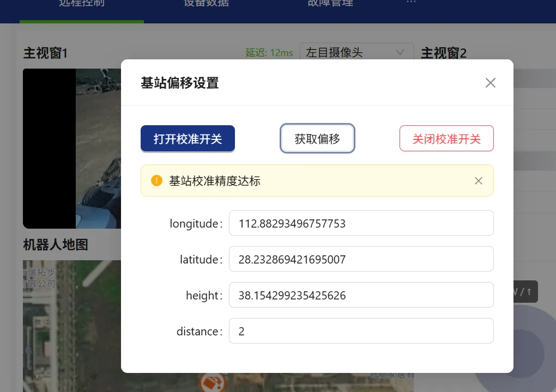556x392 pixels.
Task: Focus the latitude input field
Action: (361, 259)
